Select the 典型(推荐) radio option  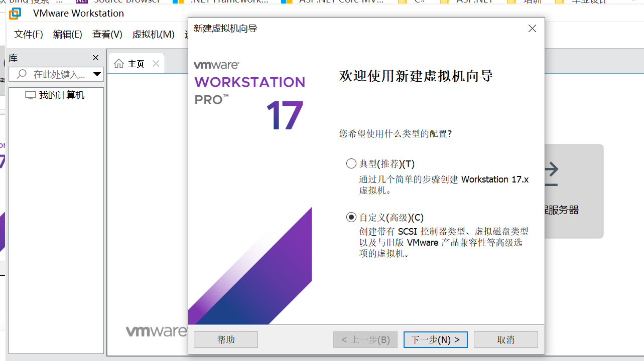351,163
